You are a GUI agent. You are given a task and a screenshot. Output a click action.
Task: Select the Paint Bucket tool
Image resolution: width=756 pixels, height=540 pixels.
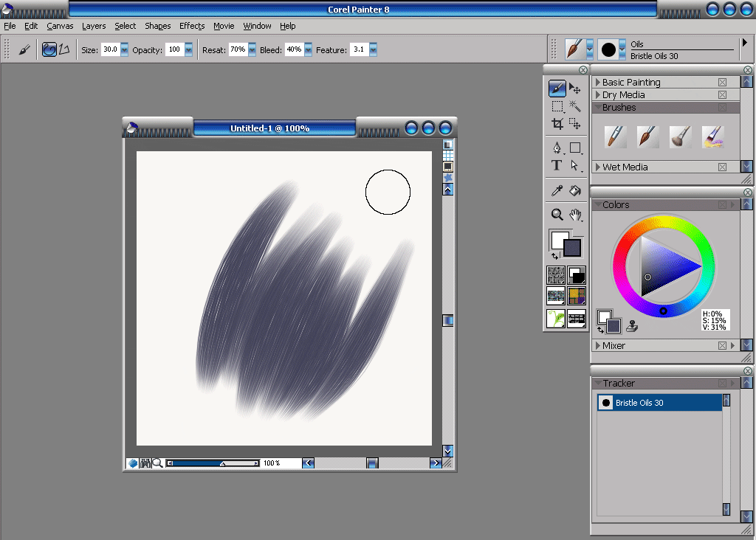pos(575,191)
